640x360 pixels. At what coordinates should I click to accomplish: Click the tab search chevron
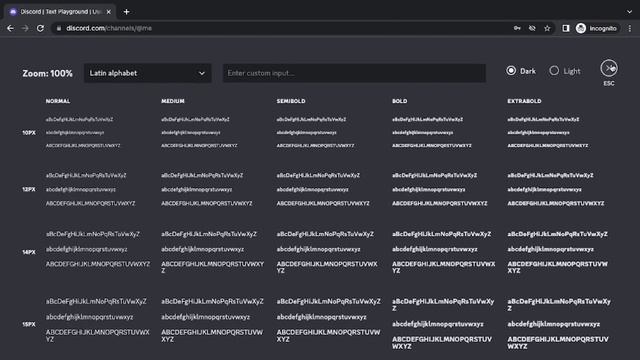(x=629, y=12)
